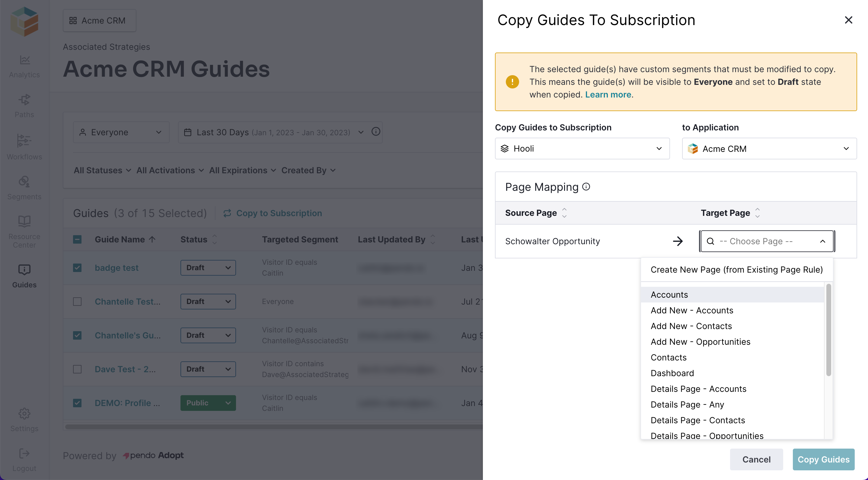Uncheck the Chantelle's Gu... guide checkbox
Viewport: 868px width, 480px height.
pyautogui.click(x=77, y=335)
